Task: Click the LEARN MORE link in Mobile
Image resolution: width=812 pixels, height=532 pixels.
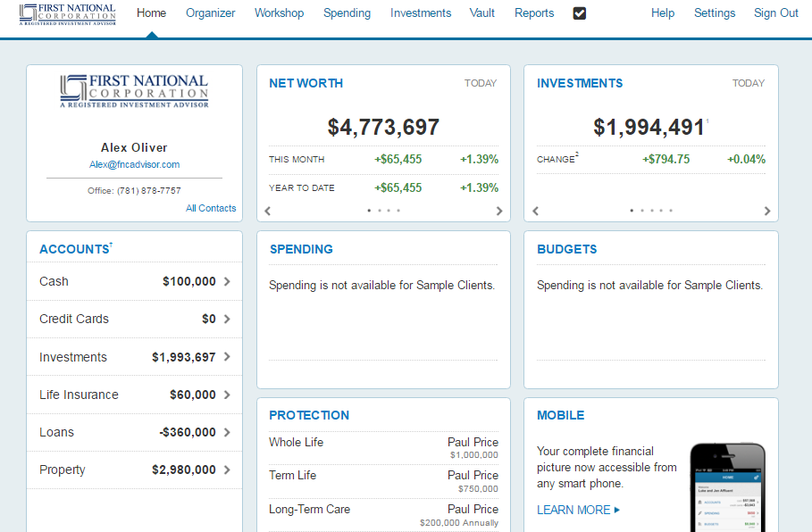Action: click(578, 511)
